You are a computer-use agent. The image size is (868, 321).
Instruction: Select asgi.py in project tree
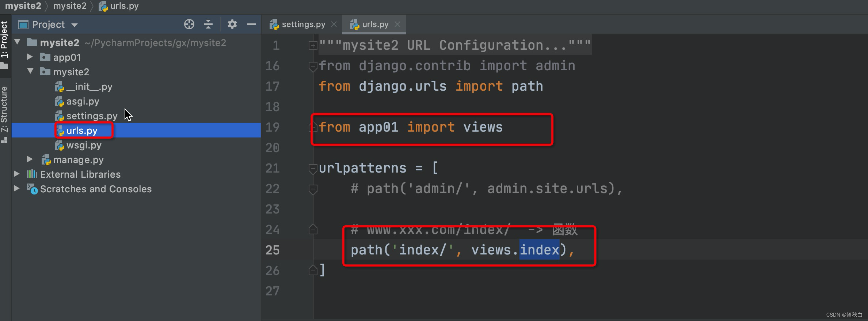pos(83,101)
